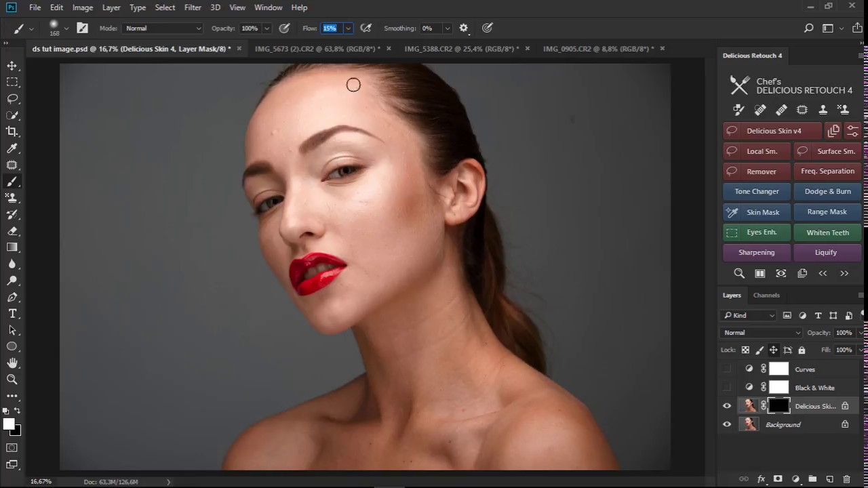Select the Zoom tool in toolbar
Screen dimensions: 868x488
(12, 380)
